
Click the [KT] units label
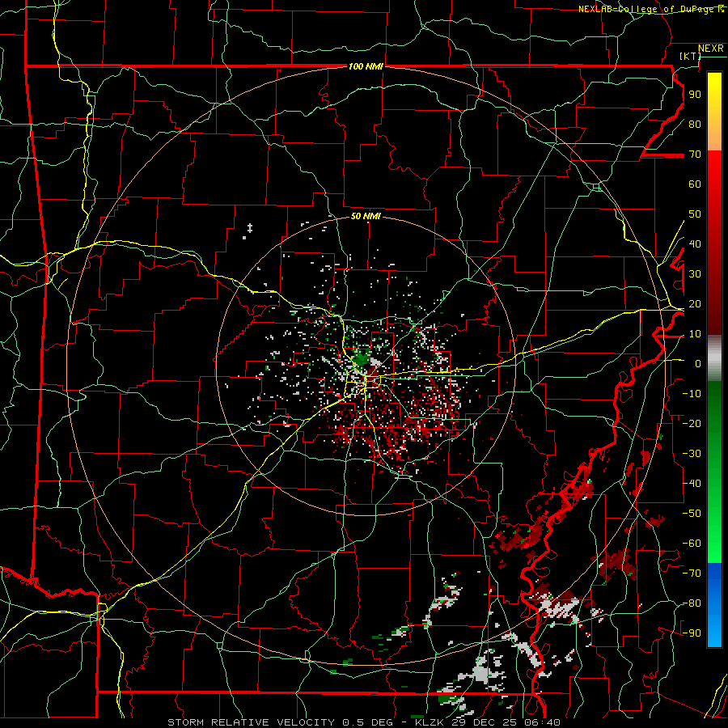pyautogui.click(x=690, y=56)
